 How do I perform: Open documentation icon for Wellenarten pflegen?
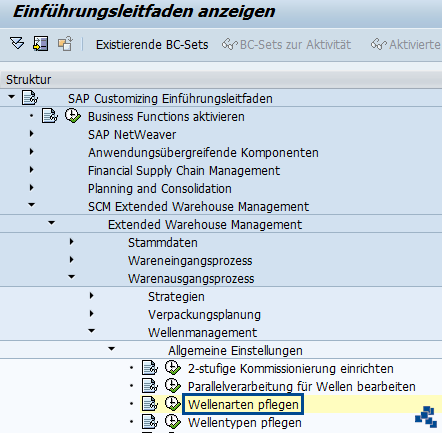pyautogui.click(x=150, y=404)
